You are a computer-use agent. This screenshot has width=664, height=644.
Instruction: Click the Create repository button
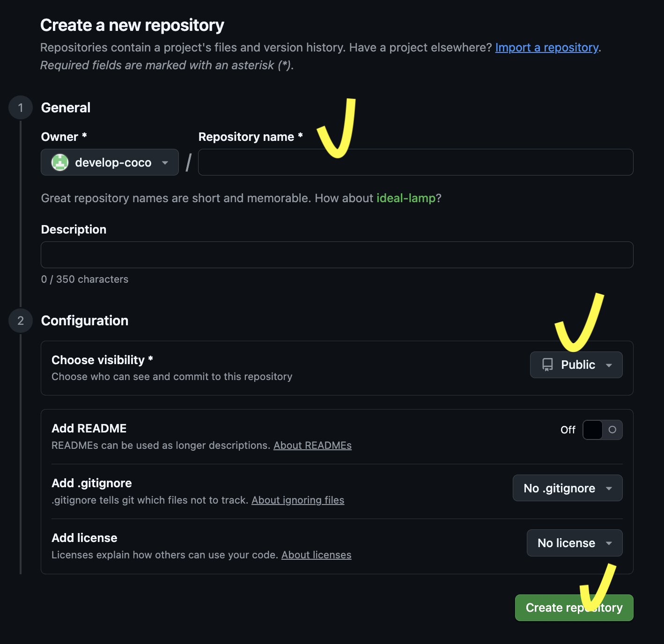[574, 607]
